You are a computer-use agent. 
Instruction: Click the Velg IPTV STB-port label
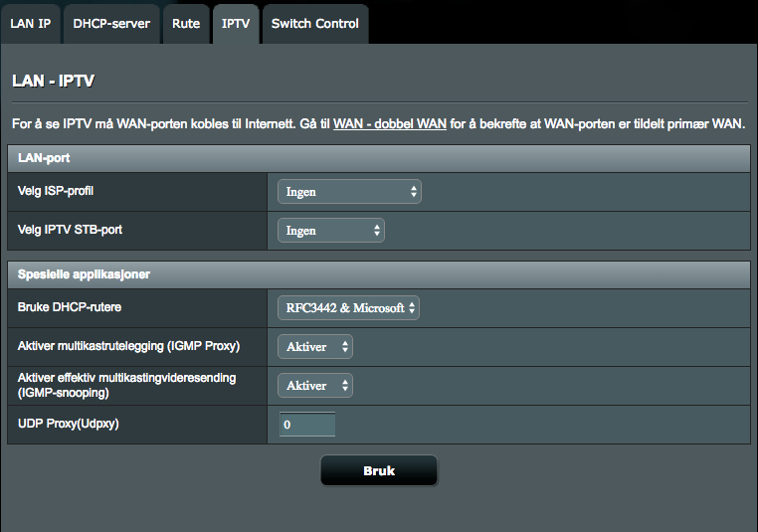70,230
